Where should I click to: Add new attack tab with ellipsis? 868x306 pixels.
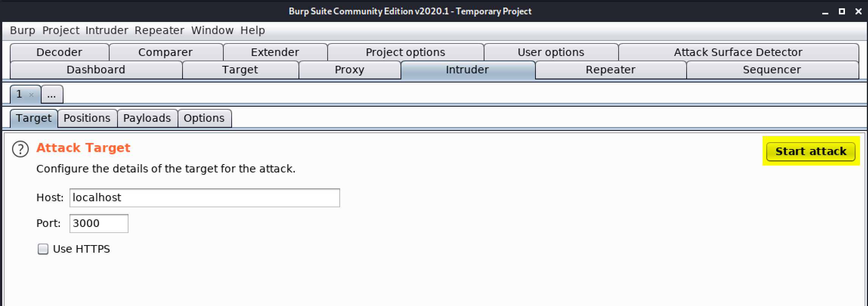coord(52,95)
